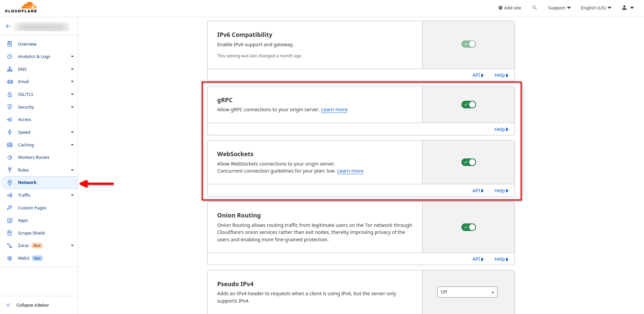Expand API link in IPv6 Compatibility card
The width and height of the screenshot is (644, 314).
[478, 75]
